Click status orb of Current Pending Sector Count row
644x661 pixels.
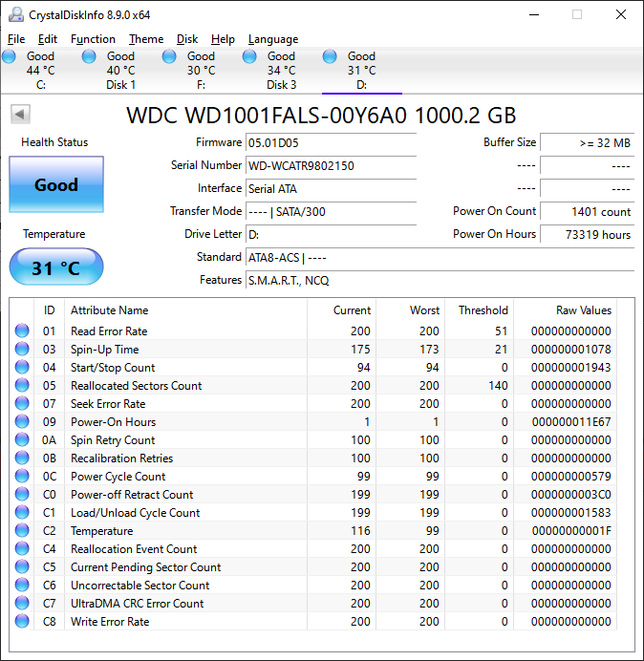(x=22, y=566)
